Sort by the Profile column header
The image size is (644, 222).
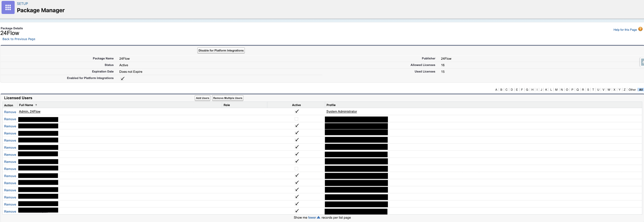tap(331, 105)
